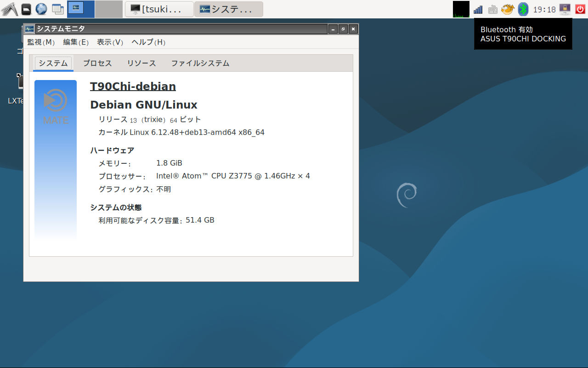Open the 編集(E) menu

[76, 42]
